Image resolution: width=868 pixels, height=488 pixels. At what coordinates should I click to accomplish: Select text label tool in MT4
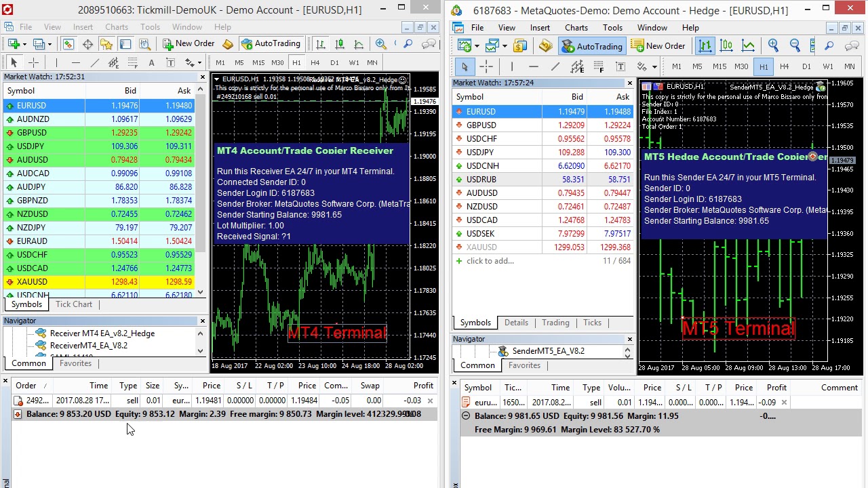click(170, 62)
